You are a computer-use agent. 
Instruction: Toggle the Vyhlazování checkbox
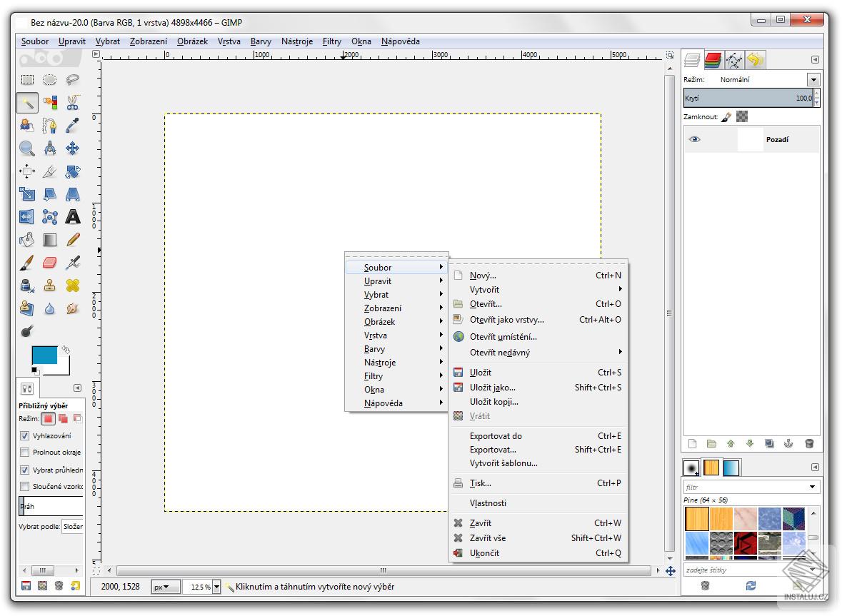pos(25,435)
